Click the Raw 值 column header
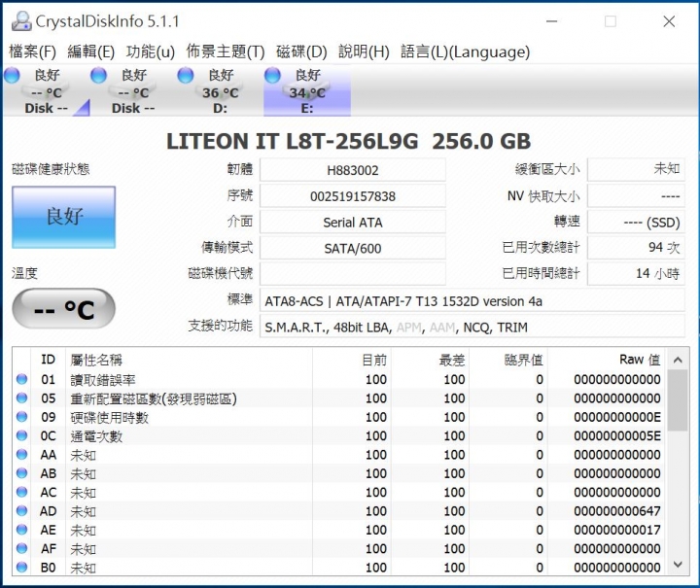Image resolution: width=700 pixels, height=588 pixels. 607,360
